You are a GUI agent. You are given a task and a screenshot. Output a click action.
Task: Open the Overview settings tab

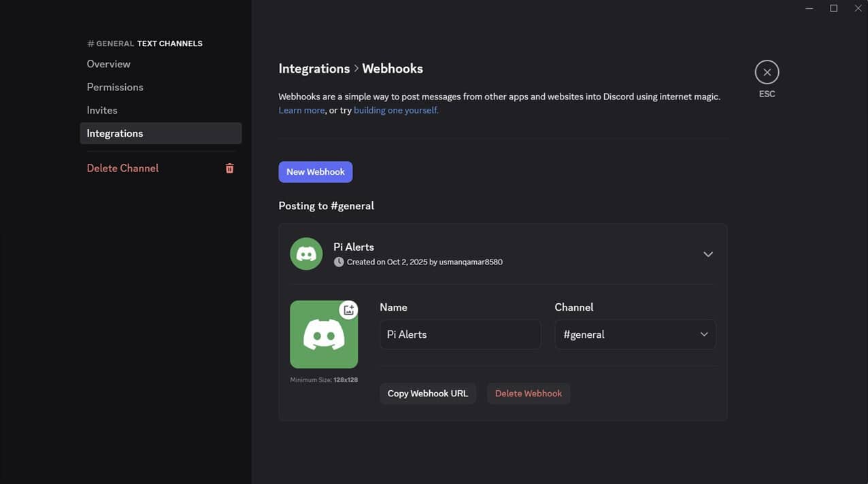coord(109,64)
